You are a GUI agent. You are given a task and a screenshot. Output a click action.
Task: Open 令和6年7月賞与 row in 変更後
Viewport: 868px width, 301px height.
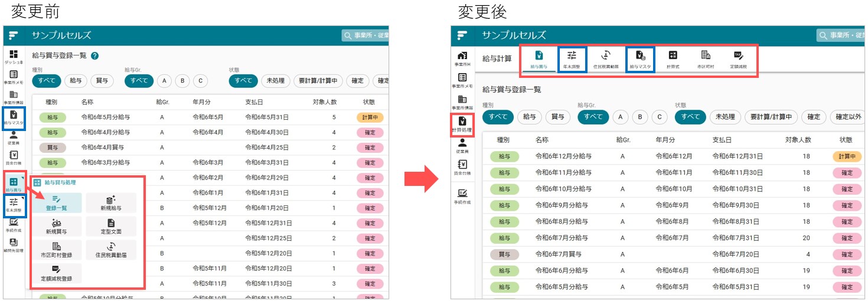[x=673, y=254]
